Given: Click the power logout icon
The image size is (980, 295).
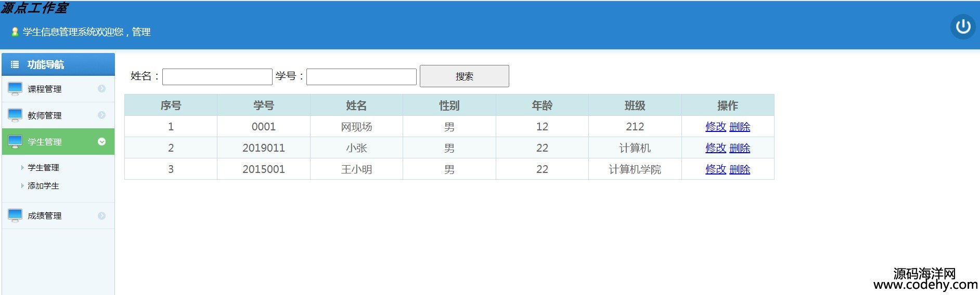Looking at the screenshot, I should (963, 26).
